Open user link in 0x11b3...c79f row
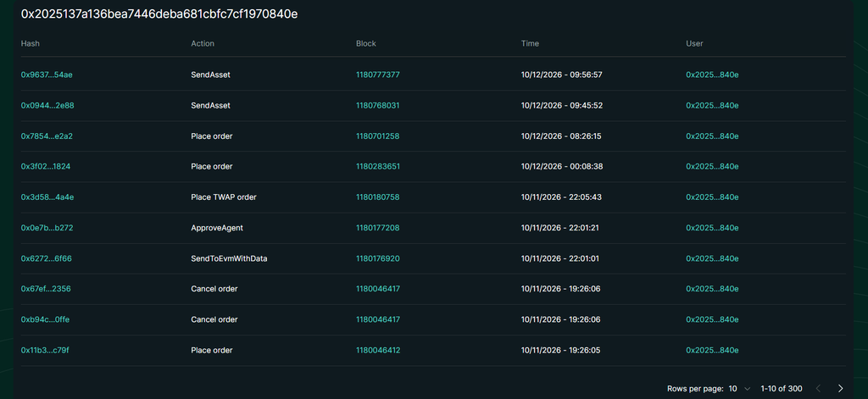The image size is (868, 399). point(712,351)
